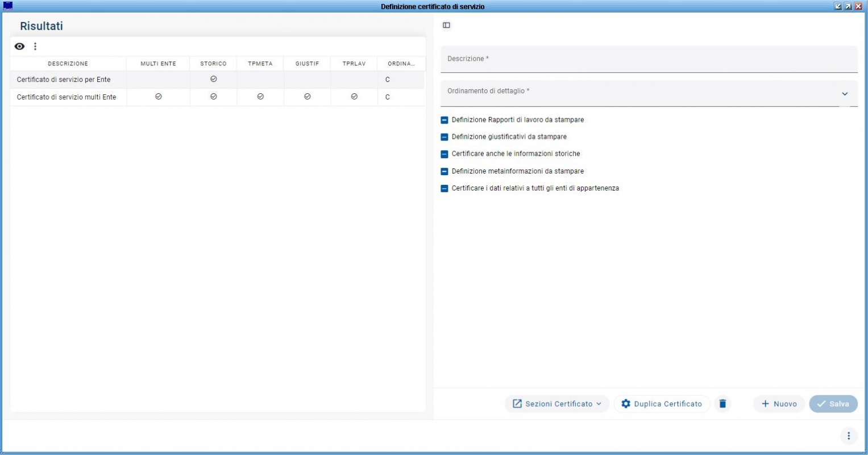Screen dimensions: 868x455
Task: Click Multi Ente checkmark for multi Ente certificate
Action: [158, 97]
